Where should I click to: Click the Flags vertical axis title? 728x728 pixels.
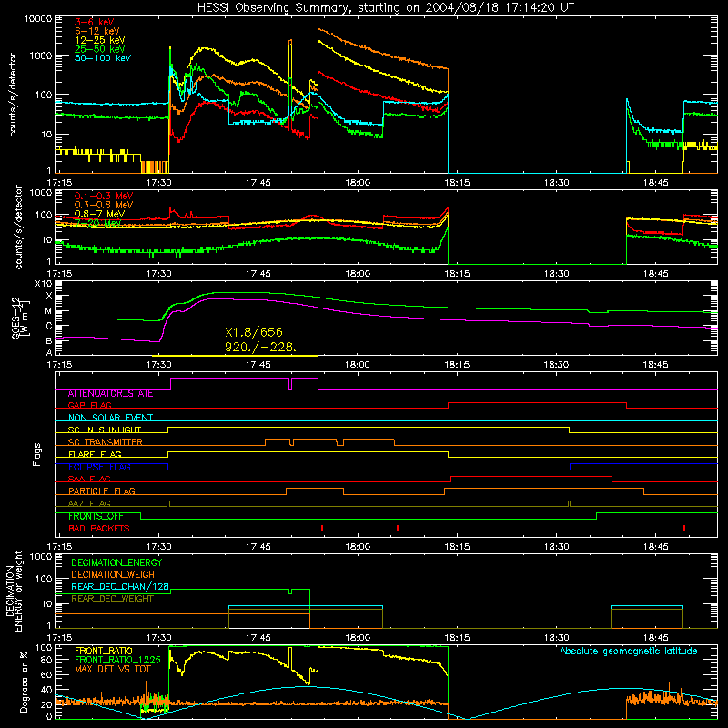click(37, 454)
